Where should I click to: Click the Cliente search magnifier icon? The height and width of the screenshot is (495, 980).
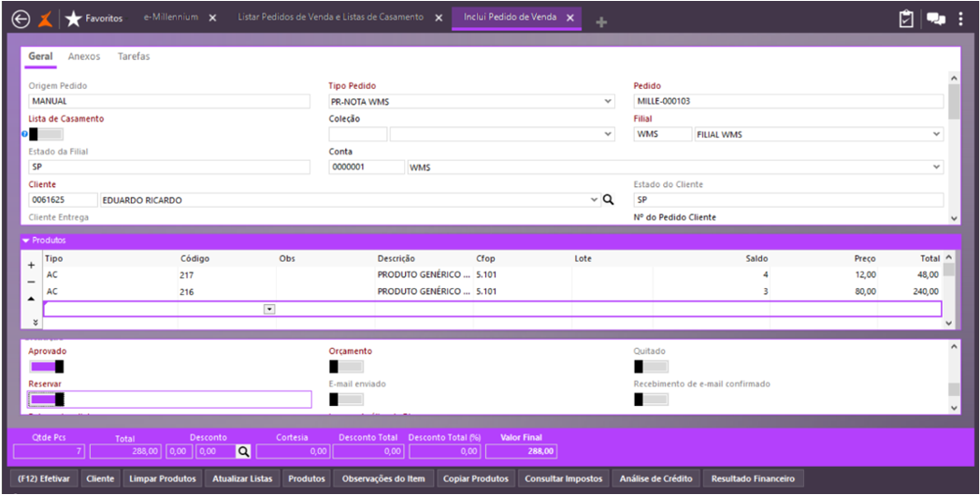tap(608, 200)
